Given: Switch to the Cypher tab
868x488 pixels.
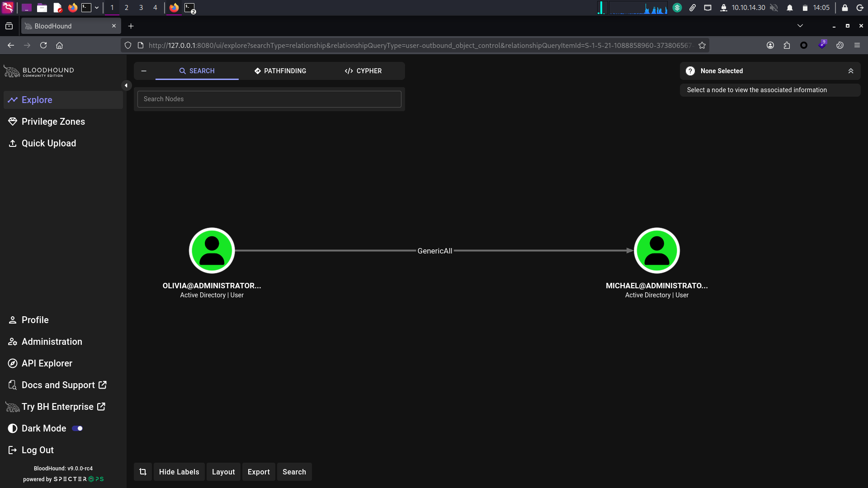Looking at the screenshot, I should pyautogui.click(x=363, y=71).
